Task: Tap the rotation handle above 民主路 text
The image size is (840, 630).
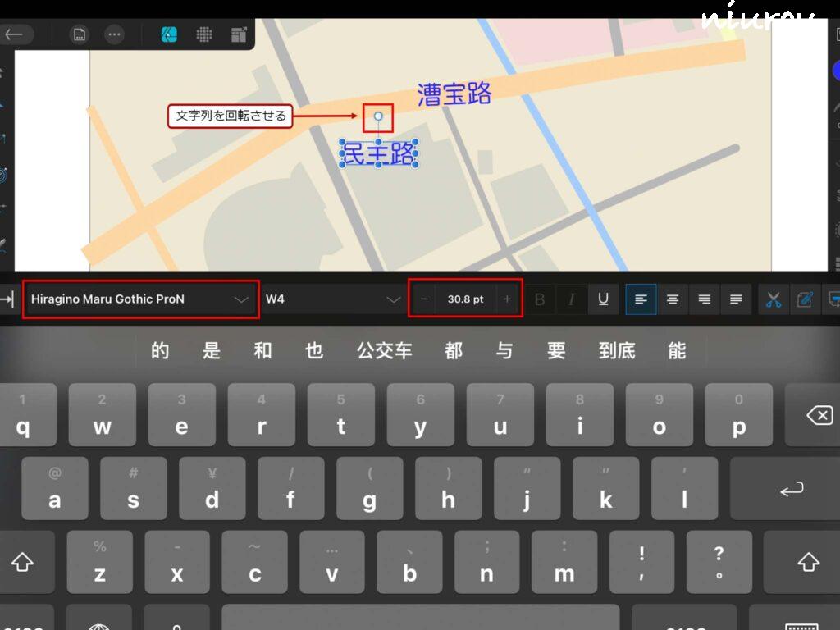Action: (x=378, y=116)
